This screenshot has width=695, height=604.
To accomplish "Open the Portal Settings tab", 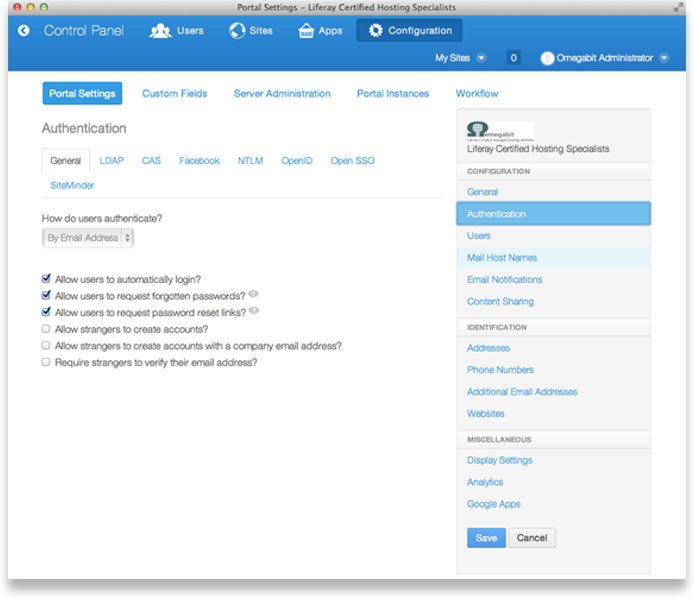I will pos(82,94).
